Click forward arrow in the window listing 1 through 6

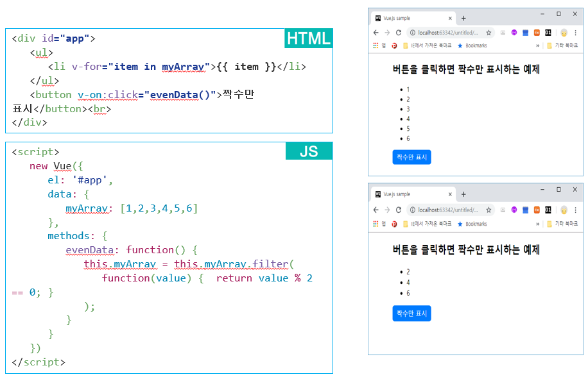(387, 33)
